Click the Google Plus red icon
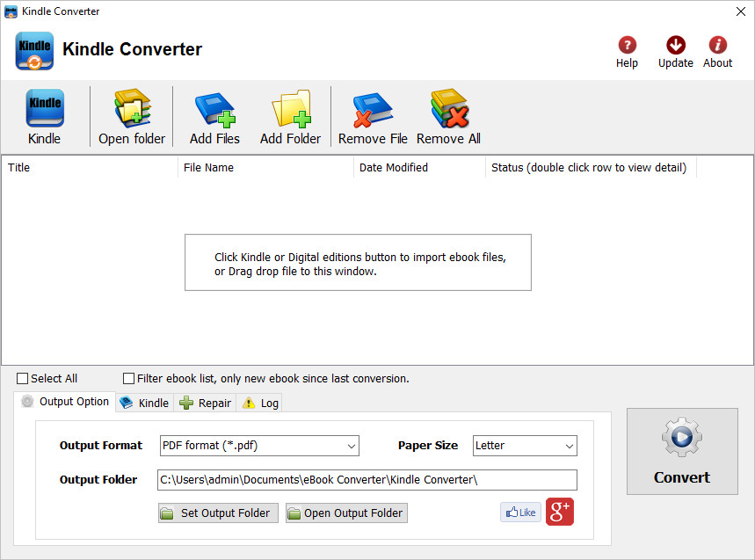Screen dimensions: 755x560 [560, 512]
